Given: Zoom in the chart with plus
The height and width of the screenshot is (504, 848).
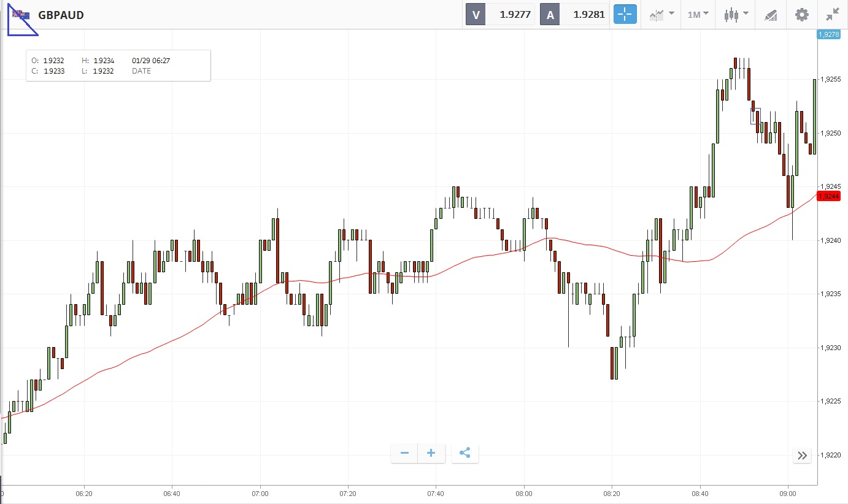Looking at the screenshot, I should (x=431, y=453).
